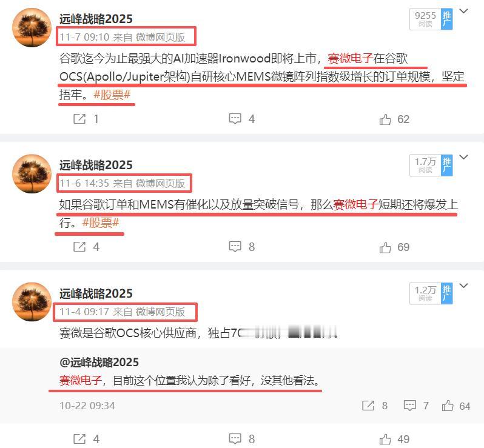Open avatar of the first post's author
484x448 pixels.
pyautogui.click(x=32, y=28)
